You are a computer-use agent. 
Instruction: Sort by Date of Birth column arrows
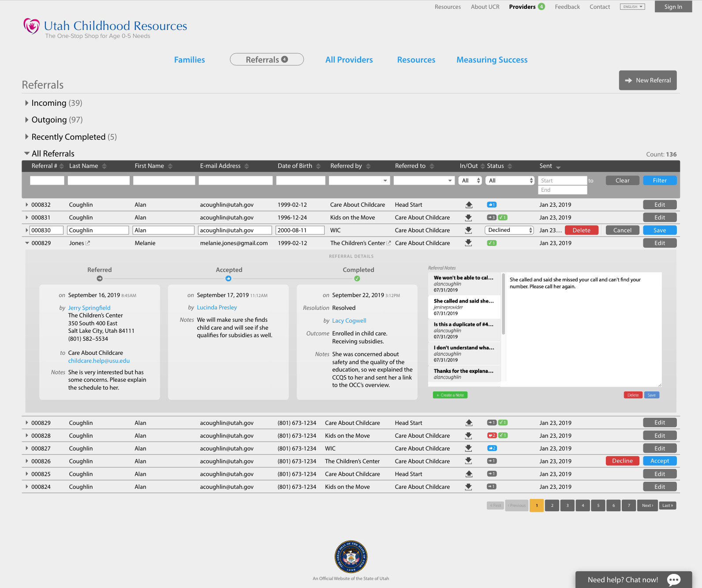point(318,166)
